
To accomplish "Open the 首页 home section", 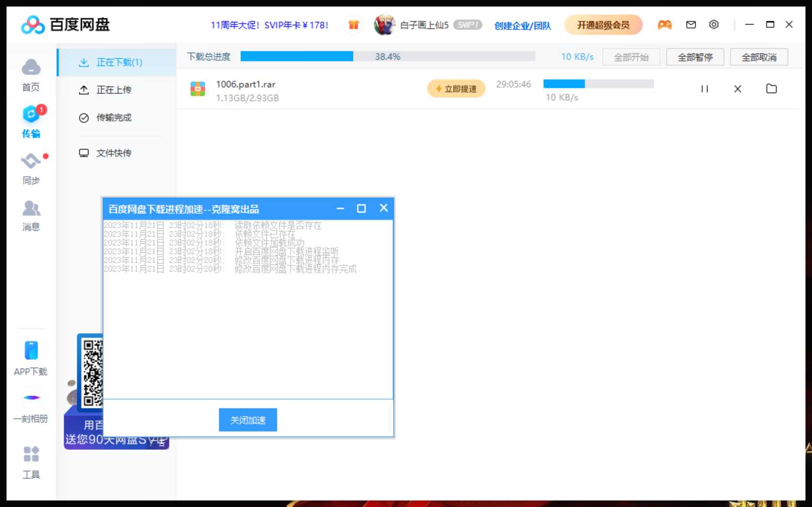I will point(31,75).
